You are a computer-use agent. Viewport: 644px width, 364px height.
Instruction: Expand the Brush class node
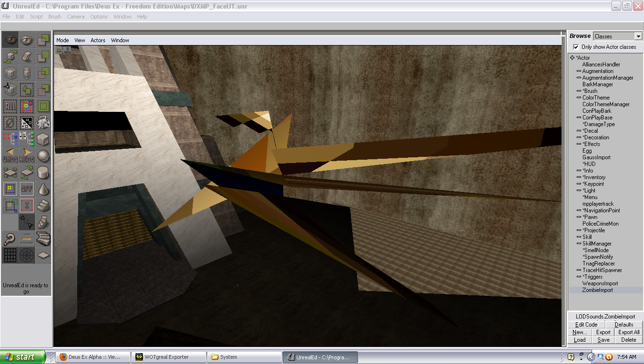[x=579, y=91]
